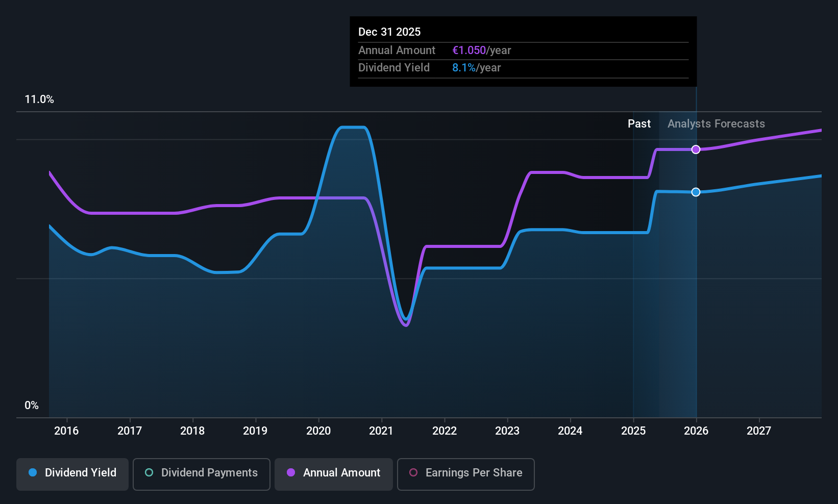The width and height of the screenshot is (838, 504).
Task: Click the 2024 x-axis label
Action: (x=570, y=431)
